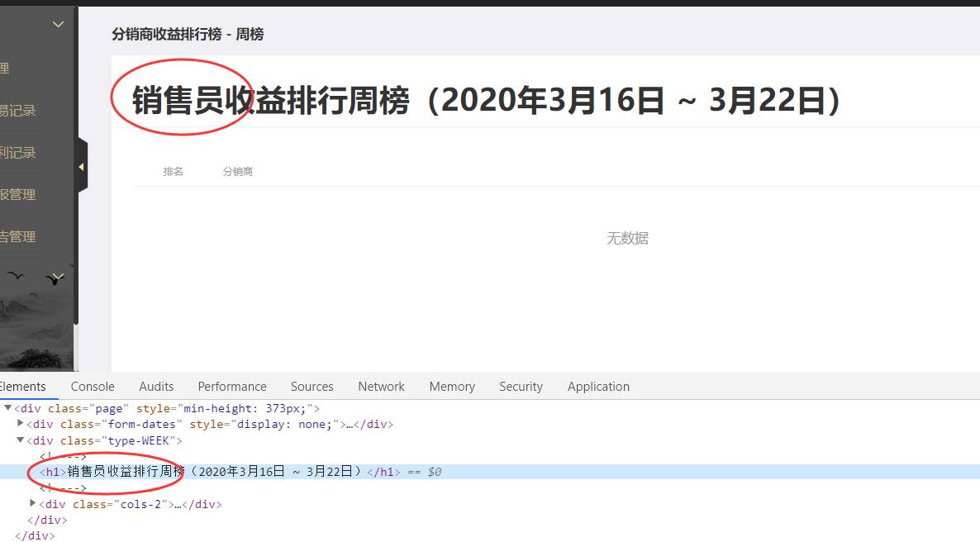
Task: Open the Security tab
Action: 521,387
